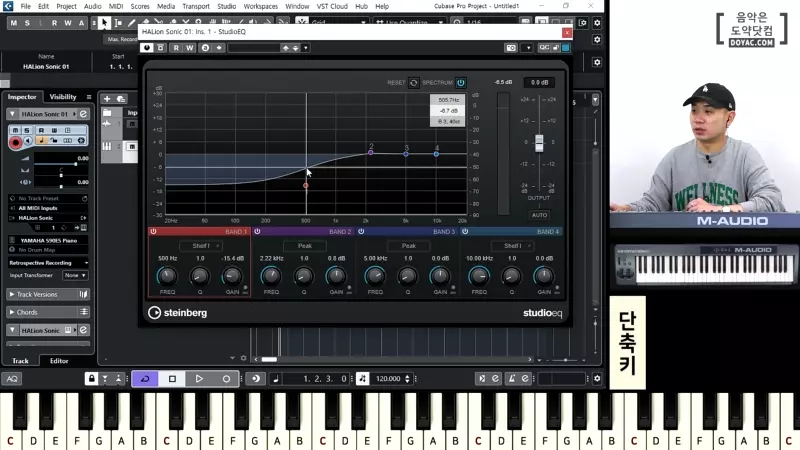The height and width of the screenshot is (450, 800).
Task: Open plugin snapshot camera icon
Action: click(511, 47)
